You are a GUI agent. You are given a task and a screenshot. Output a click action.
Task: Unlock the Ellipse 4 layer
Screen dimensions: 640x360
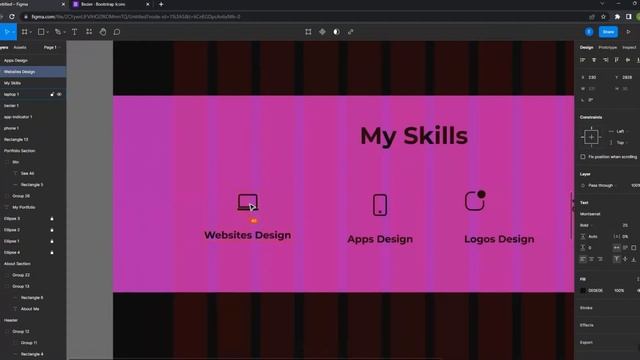52,253
